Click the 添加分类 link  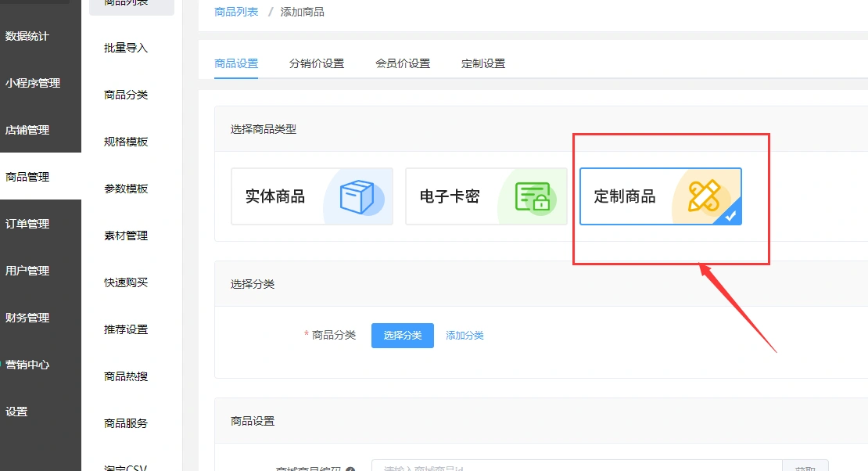(x=464, y=335)
